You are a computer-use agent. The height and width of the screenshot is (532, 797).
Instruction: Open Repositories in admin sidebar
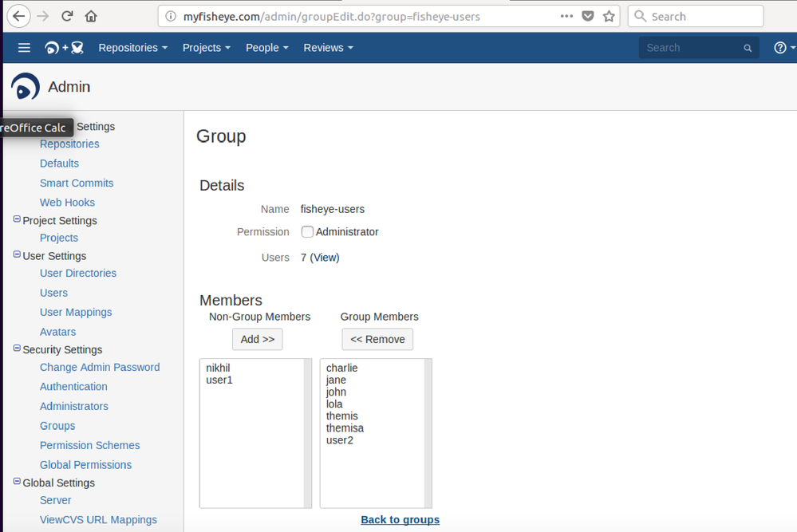click(69, 144)
